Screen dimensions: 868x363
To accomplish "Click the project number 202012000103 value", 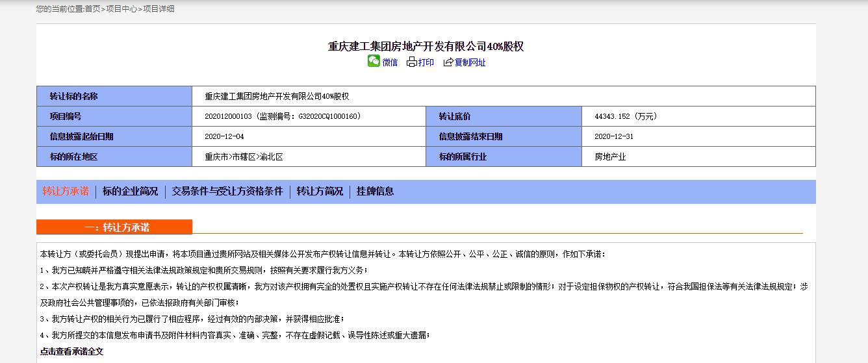I will click(x=227, y=116).
